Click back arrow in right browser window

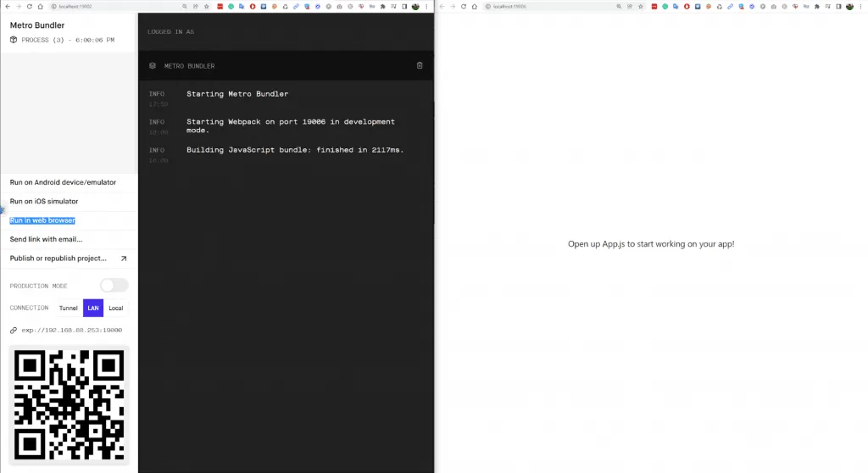(x=442, y=7)
